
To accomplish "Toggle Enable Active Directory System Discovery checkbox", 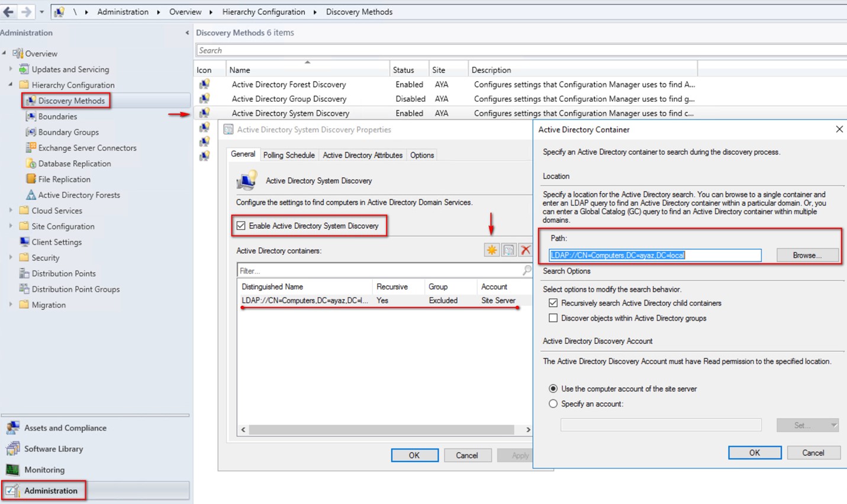I will point(241,225).
